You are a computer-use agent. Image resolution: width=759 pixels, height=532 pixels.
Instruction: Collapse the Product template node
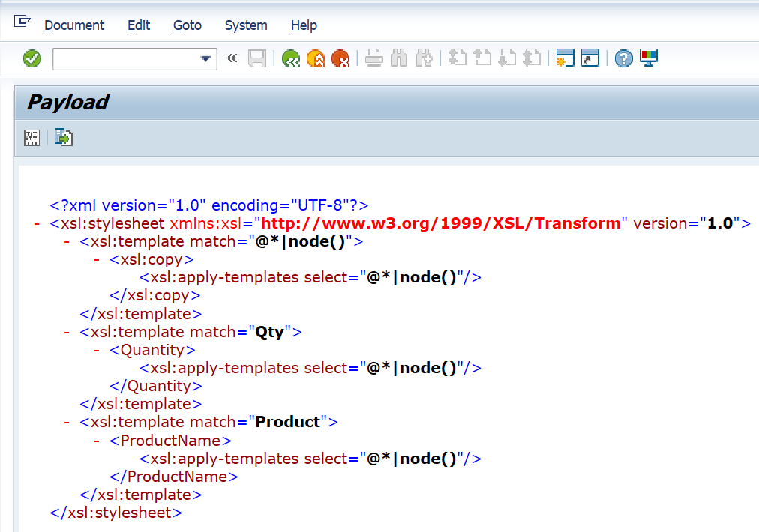67,422
